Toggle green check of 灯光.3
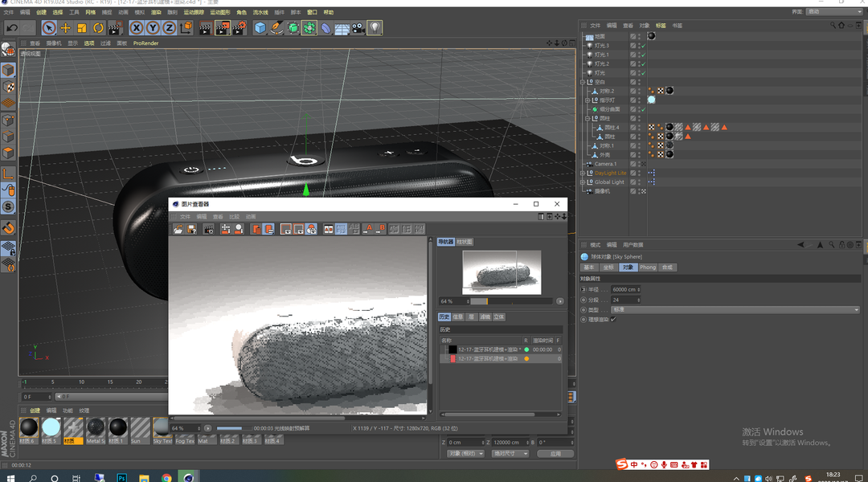The width and height of the screenshot is (868, 482). (643, 46)
